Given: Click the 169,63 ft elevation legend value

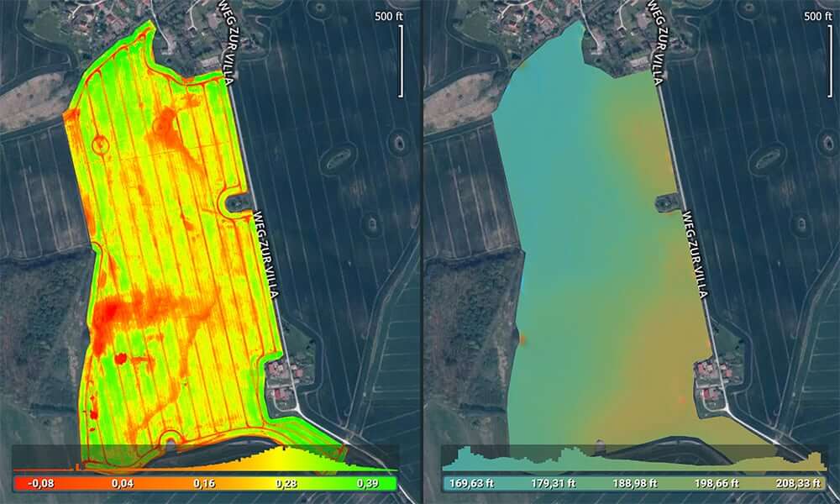Looking at the screenshot, I should (474, 484).
